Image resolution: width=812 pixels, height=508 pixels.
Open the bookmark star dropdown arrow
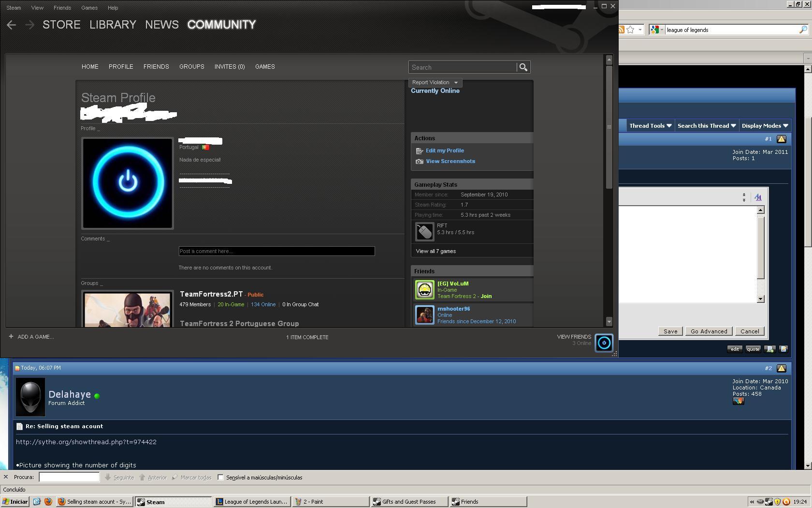pos(640,30)
